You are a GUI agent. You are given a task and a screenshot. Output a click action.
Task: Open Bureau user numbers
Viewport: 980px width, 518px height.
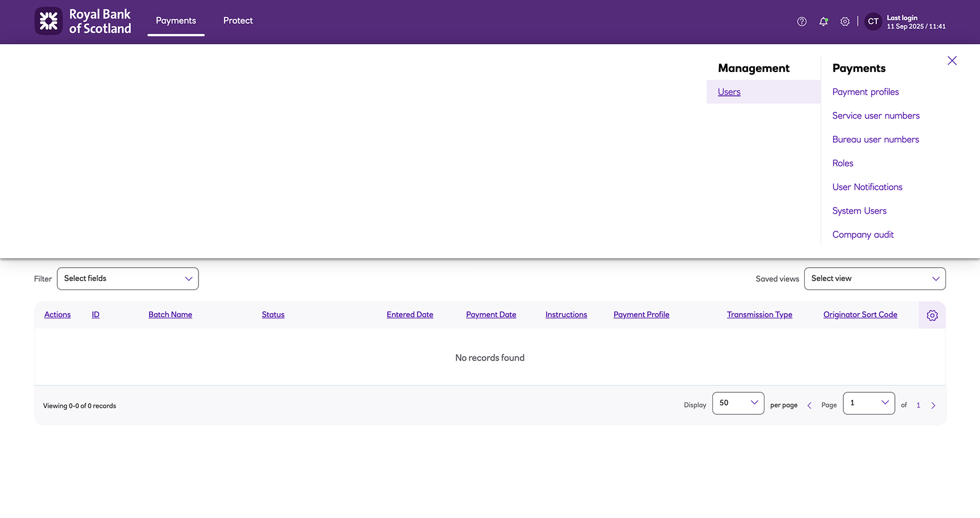pyautogui.click(x=876, y=139)
